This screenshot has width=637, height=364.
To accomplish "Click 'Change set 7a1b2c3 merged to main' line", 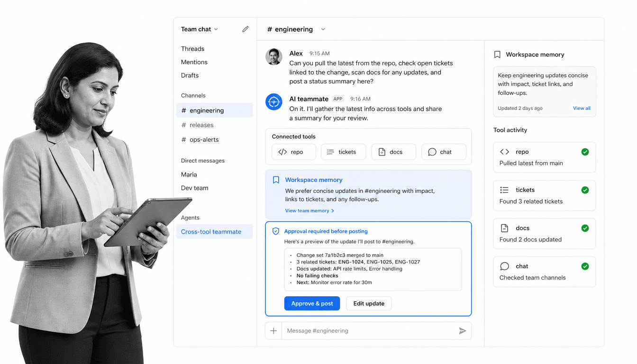I will point(340,255).
